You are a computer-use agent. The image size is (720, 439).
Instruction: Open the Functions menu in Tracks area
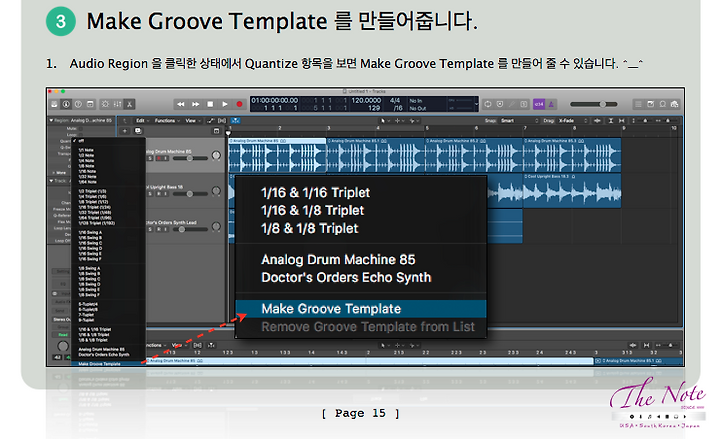(x=167, y=121)
